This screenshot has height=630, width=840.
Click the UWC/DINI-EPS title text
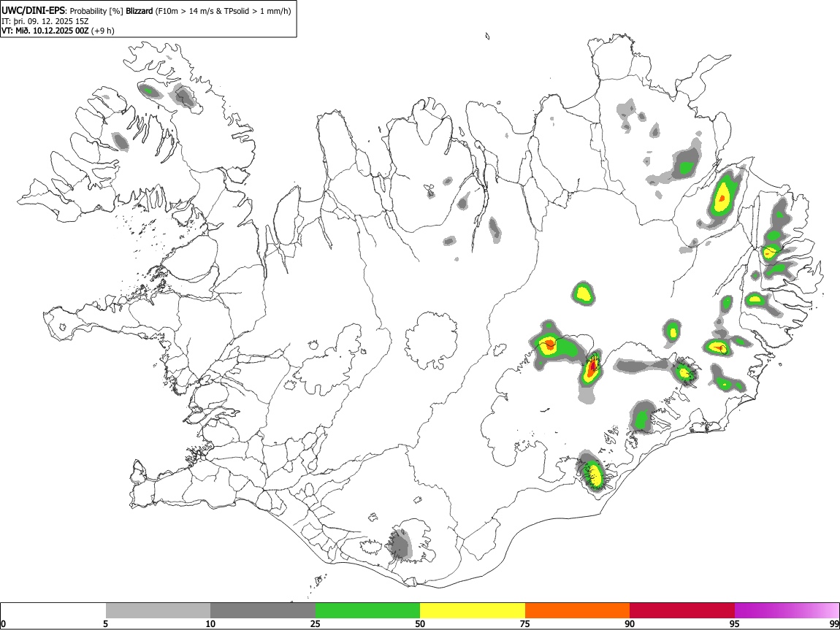point(34,11)
